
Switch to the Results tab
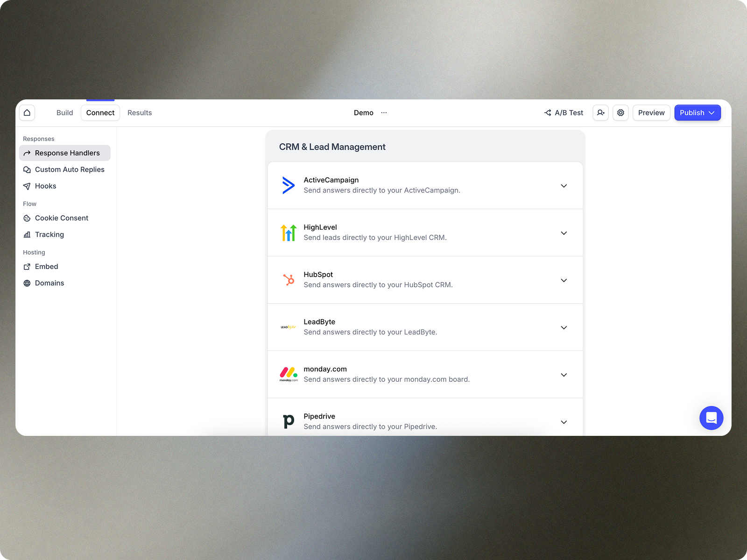(x=140, y=112)
